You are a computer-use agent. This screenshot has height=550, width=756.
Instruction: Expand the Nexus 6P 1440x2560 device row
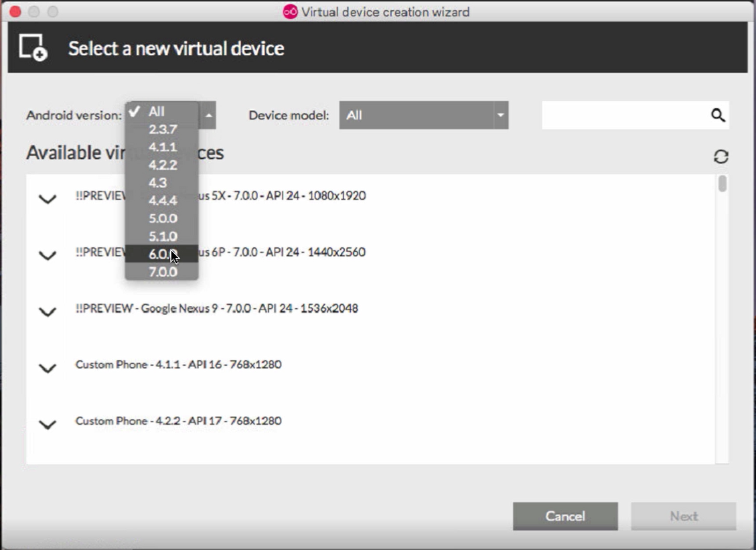point(48,255)
